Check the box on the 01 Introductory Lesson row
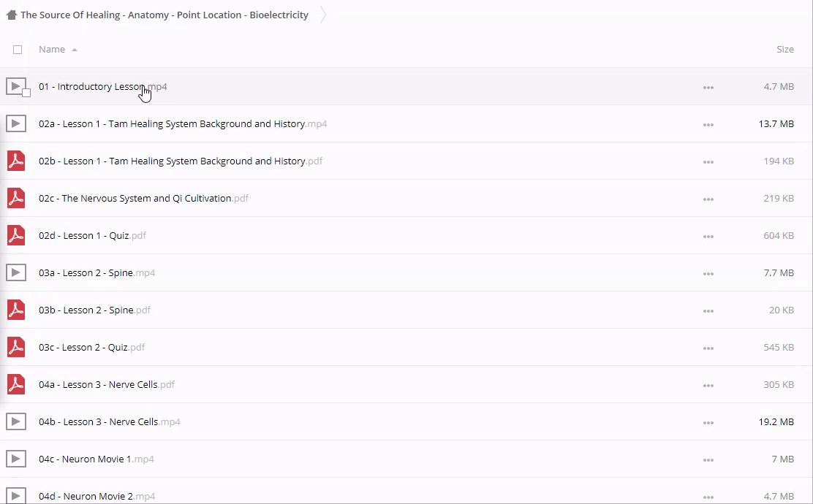 [x=26, y=93]
